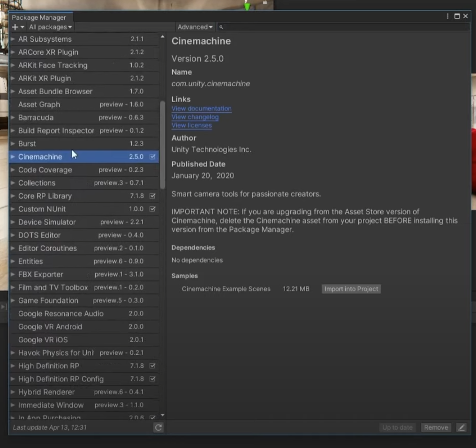The image size is (476, 448).
Task: Select the Editor Coroutines package
Action: (84, 248)
